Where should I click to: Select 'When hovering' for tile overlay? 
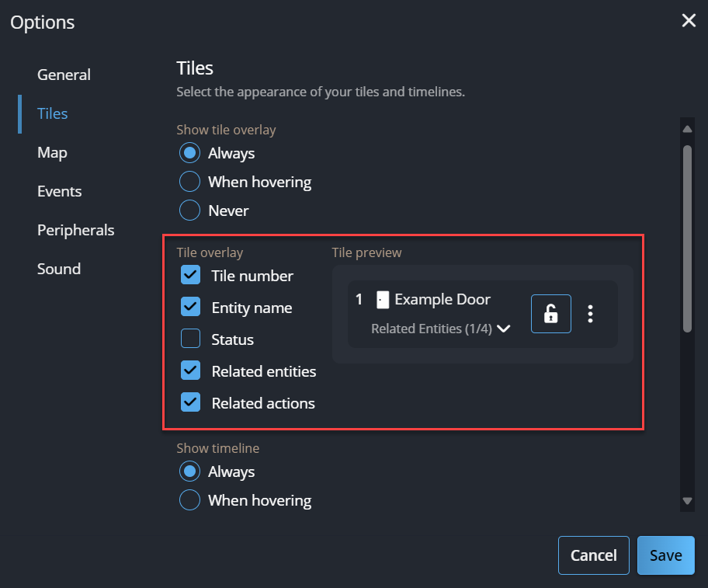pos(189,182)
